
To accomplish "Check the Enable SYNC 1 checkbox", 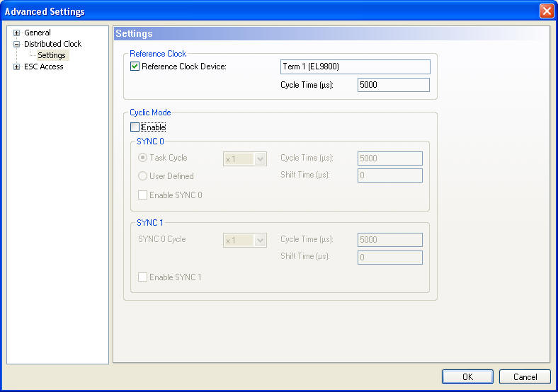I will tap(142, 277).
